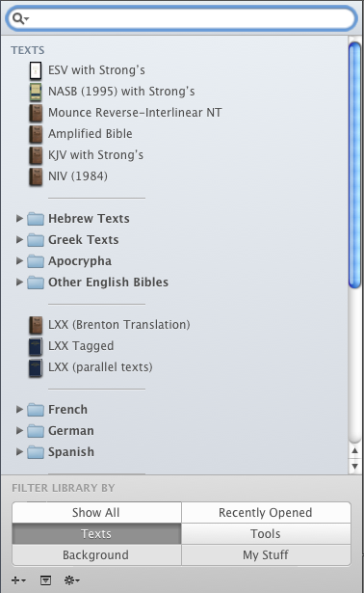364x593 pixels.
Task: Click the blue vertical scrollbar thumb
Action: pyautogui.click(x=355, y=165)
